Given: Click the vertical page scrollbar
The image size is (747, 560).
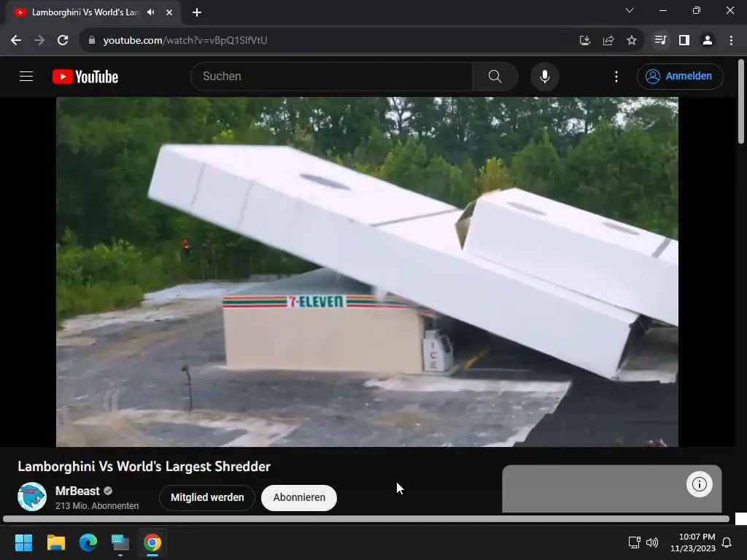Looking at the screenshot, I should (741, 101).
